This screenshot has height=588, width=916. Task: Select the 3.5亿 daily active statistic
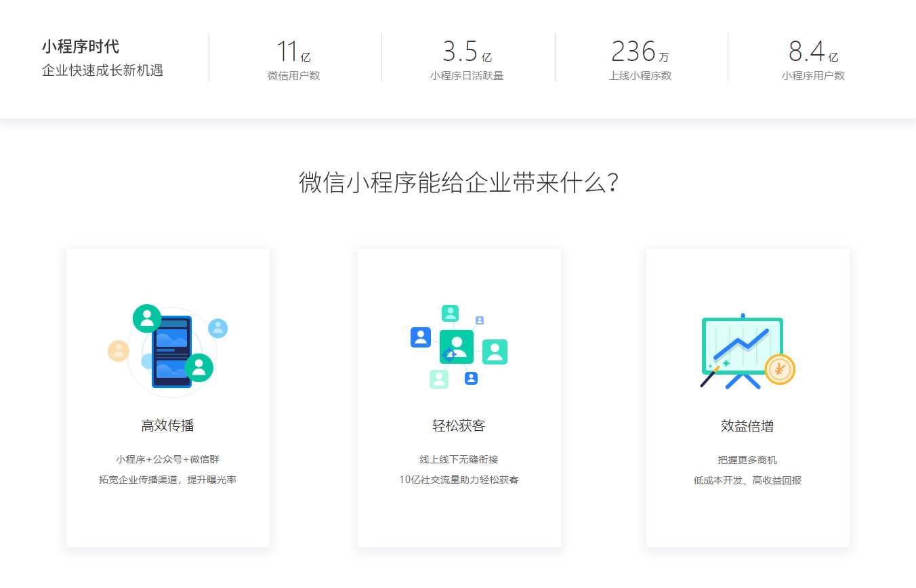[x=467, y=59]
